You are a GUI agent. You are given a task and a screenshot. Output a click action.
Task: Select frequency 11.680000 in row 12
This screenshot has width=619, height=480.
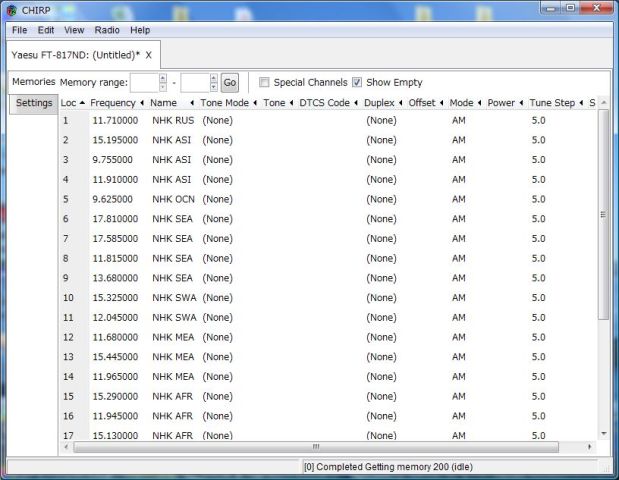(115, 338)
